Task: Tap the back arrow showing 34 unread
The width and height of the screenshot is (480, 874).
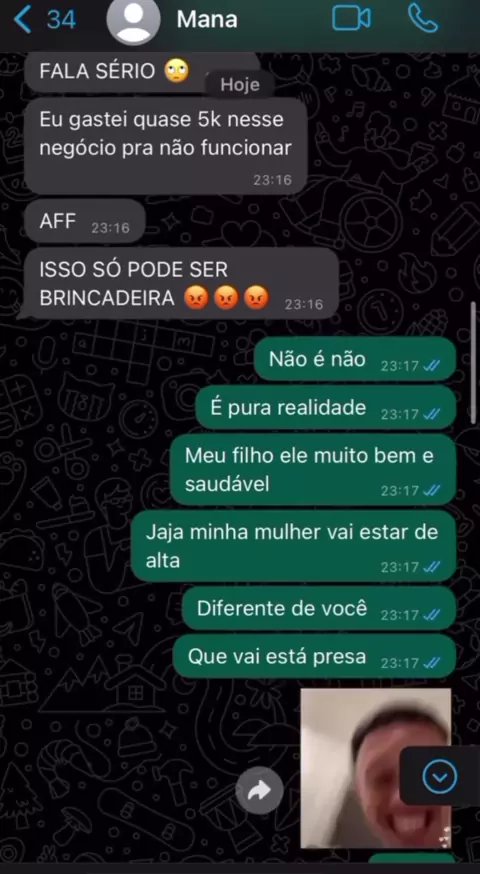Action: point(45,20)
